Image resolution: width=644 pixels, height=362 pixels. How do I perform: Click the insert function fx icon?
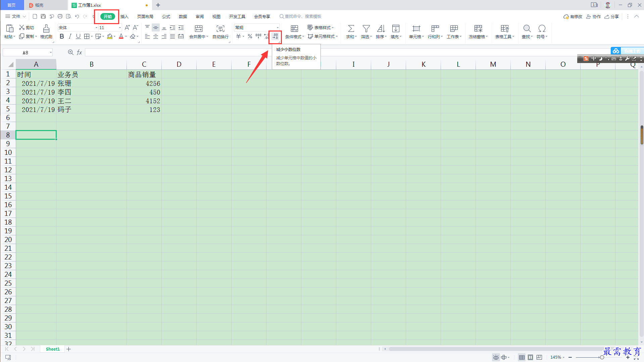tap(80, 52)
